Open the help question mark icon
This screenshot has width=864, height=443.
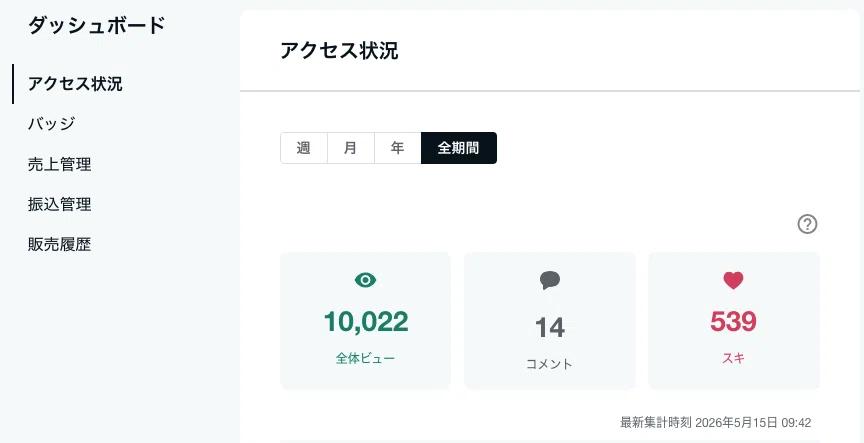pos(807,224)
